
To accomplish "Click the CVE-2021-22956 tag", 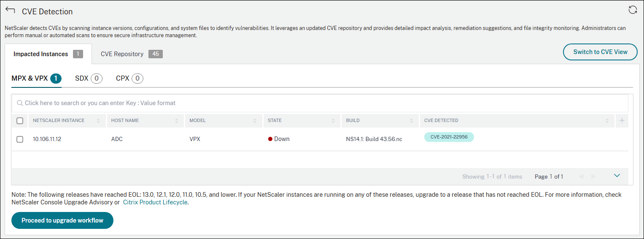I will [x=449, y=137].
